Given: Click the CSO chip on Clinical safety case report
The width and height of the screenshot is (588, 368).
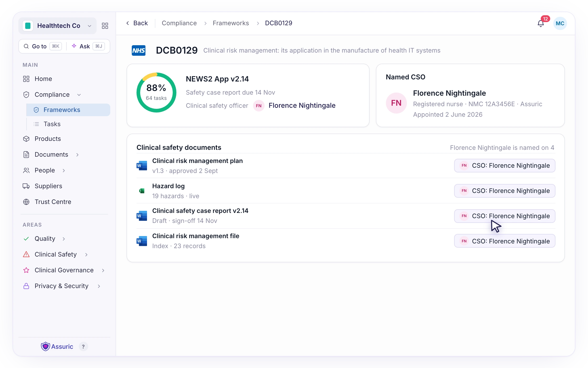Looking at the screenshot, I should tap(505, 216).
